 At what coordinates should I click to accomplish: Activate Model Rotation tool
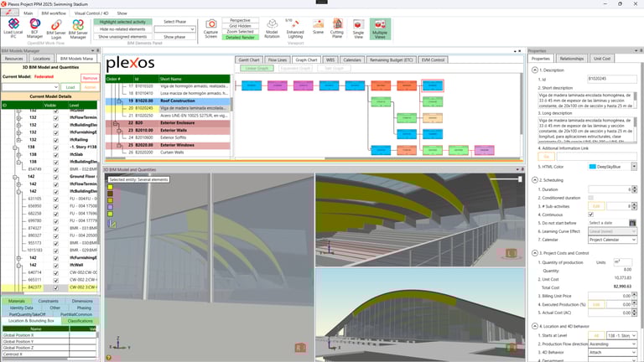pos(272,28)
